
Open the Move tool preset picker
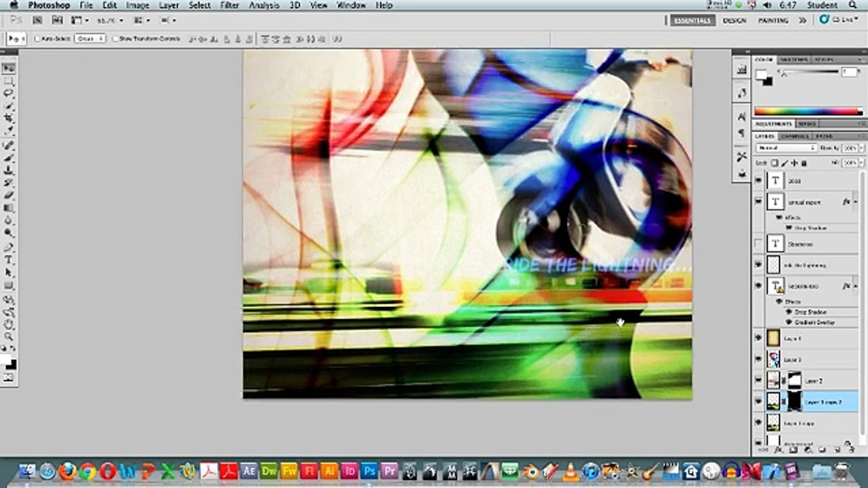[x=16, y=39]
